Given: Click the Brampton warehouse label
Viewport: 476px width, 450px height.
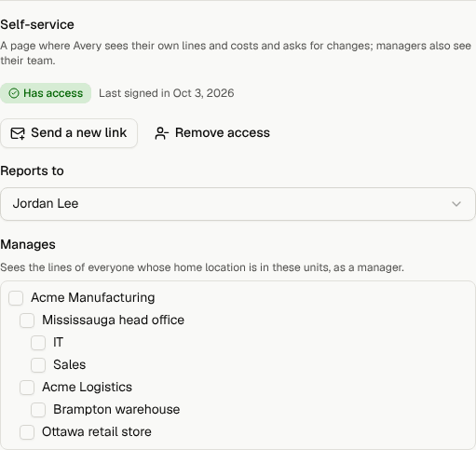Looking at the screenshot, I should [116, 409].
